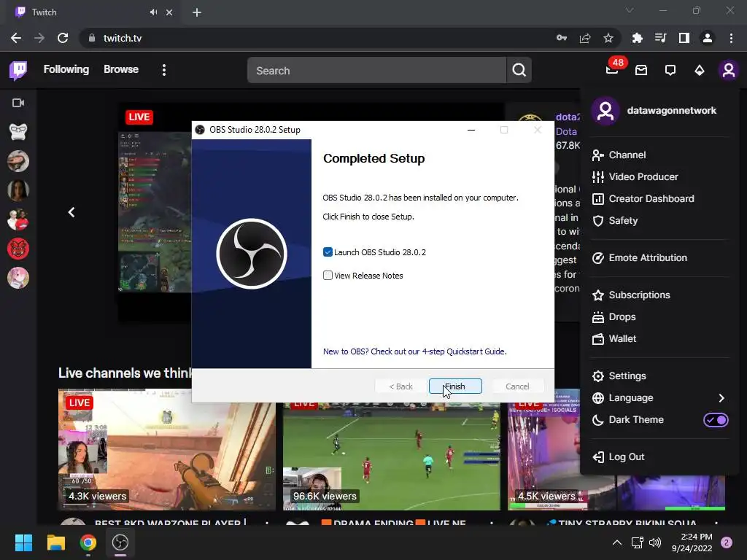Click the search magnifier button
Viewport: 747px width, 560px height.
tap(519, 71)
